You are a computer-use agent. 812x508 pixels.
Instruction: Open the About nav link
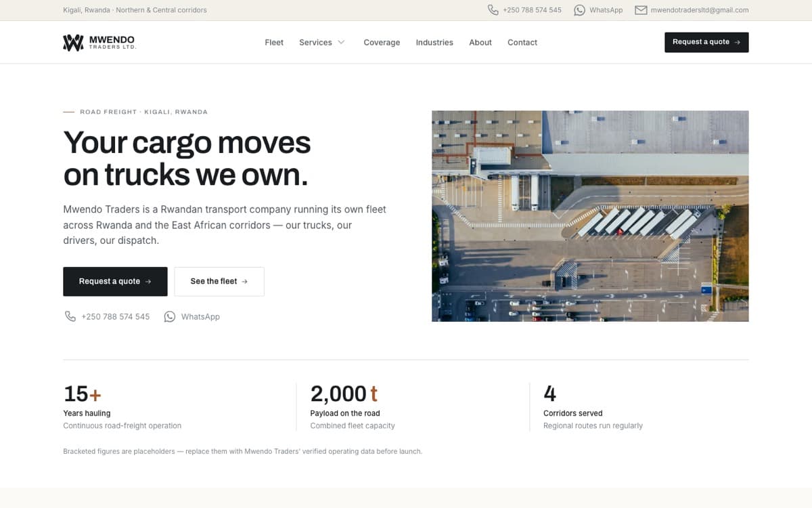pyautogui.click(x=480, y=42)
